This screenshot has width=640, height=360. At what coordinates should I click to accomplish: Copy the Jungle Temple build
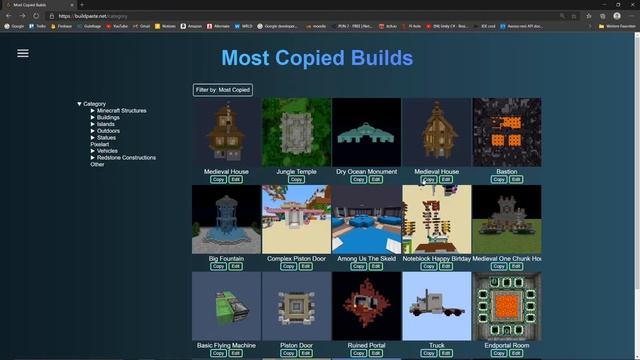pos(296,180)
